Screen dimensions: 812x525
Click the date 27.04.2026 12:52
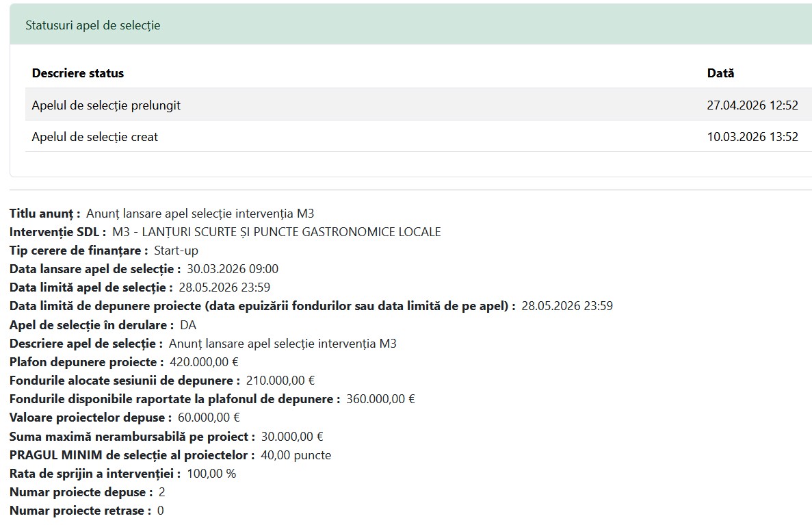(752, 105)
